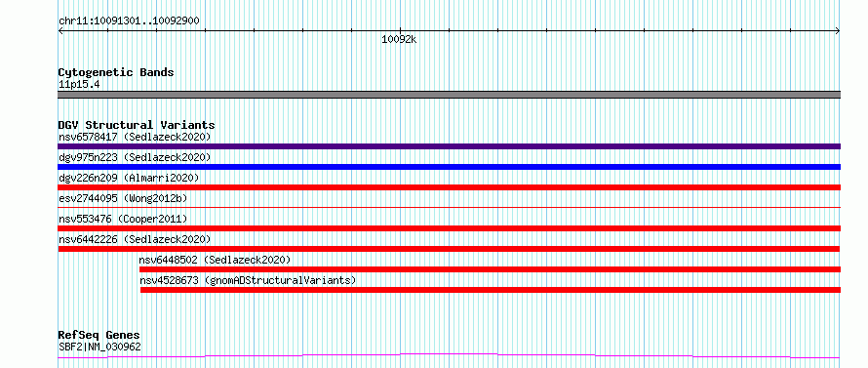Select nsv4528673 (gnomADStructuralVariants) variant label
This screenshot has height=368, width=868.
pos(248,280)
